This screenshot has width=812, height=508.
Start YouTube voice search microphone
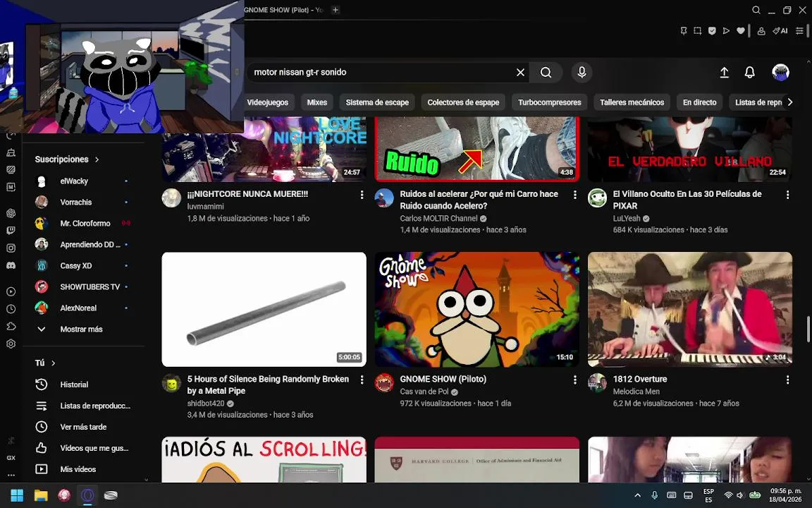[582, 72]
